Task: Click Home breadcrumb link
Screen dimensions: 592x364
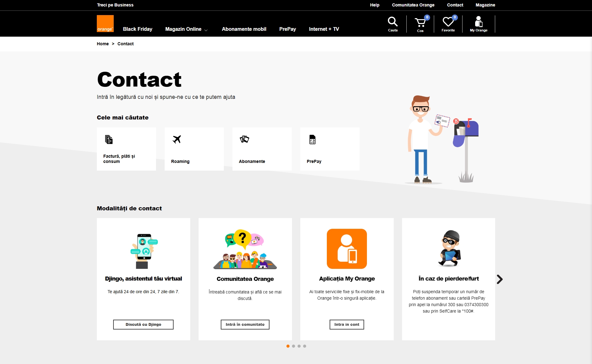Action: pos(103,44)
